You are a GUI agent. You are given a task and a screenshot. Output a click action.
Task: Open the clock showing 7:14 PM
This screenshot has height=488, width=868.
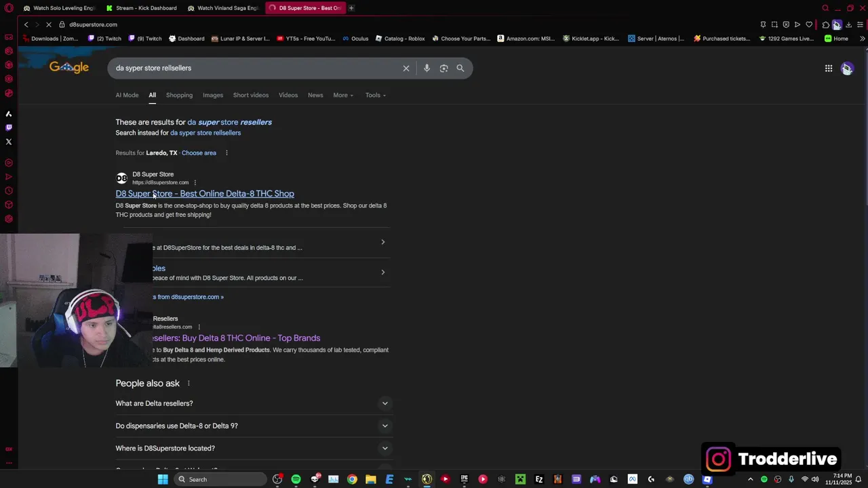point(835,479)
